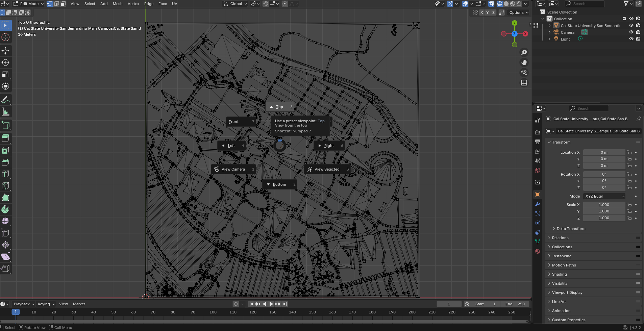Toggle X-ray display
Viewport: 644px width, 331px height.
click(x=491, y=4)
